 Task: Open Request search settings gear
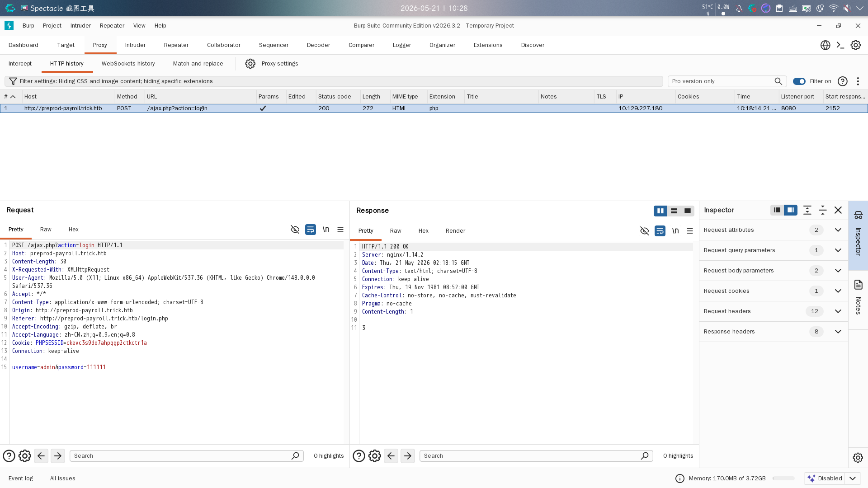(25, 456)
